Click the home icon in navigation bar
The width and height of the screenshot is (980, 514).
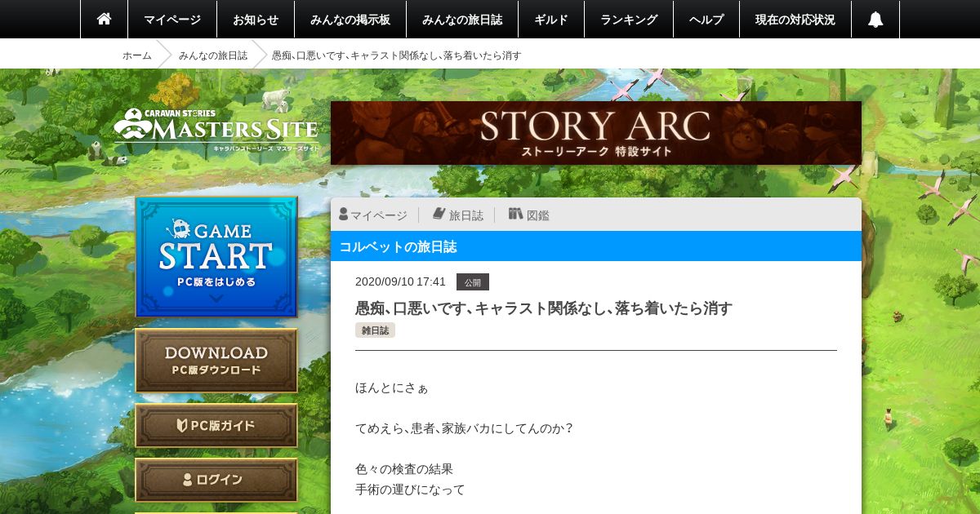coord(104,19)
